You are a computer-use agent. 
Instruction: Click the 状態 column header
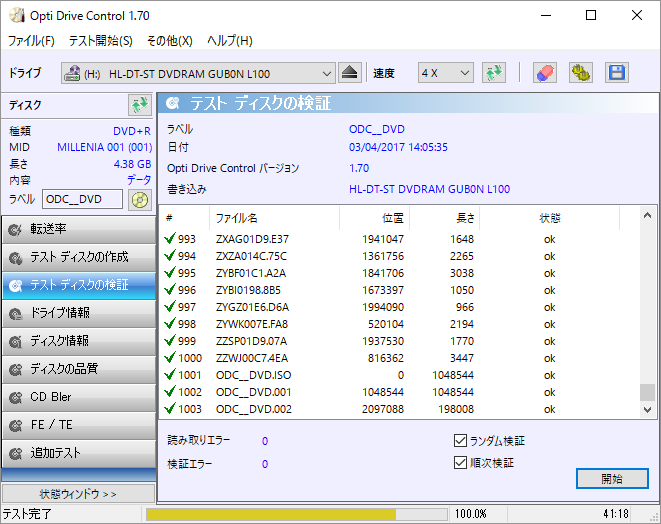tap(549, 218)
